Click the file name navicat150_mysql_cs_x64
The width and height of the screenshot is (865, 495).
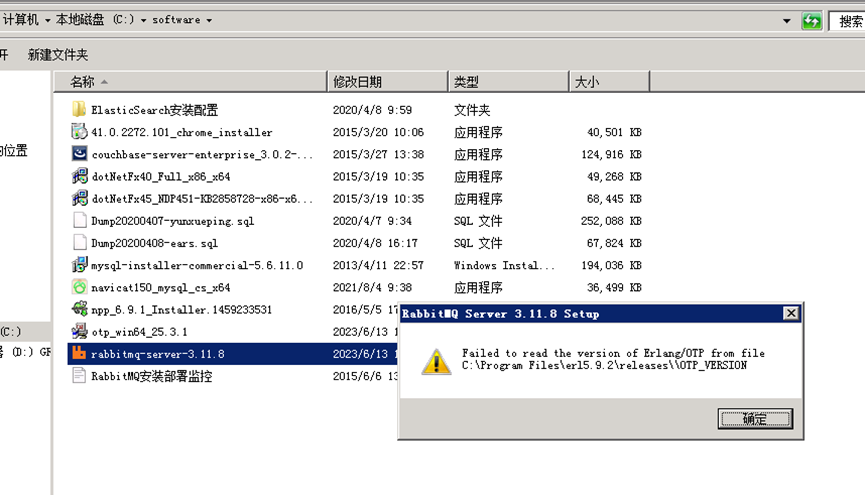(x=161, y=288)
